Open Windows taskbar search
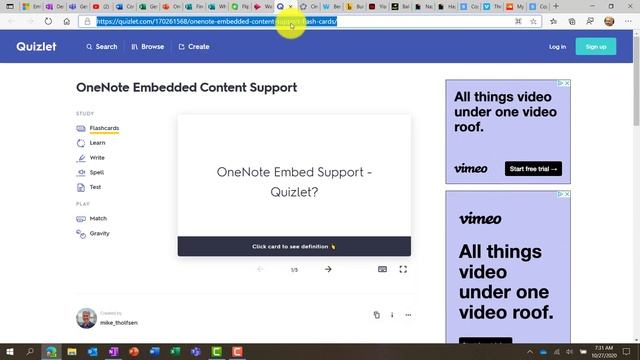This screenshot has height=360, width=640. [30, 351]
